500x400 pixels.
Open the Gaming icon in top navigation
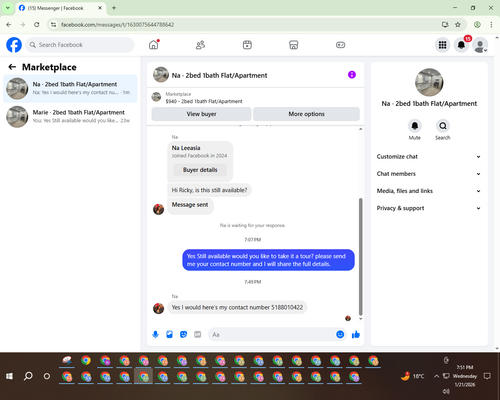[340, 45]
